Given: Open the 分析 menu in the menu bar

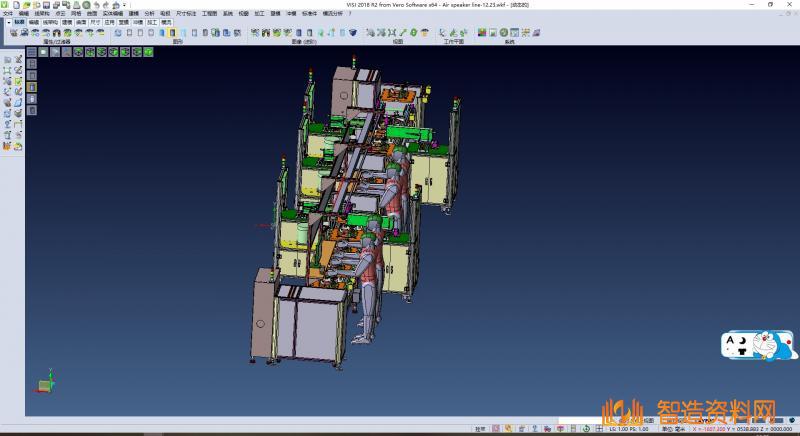Looking at the screenshot, I should click(149, 13).
